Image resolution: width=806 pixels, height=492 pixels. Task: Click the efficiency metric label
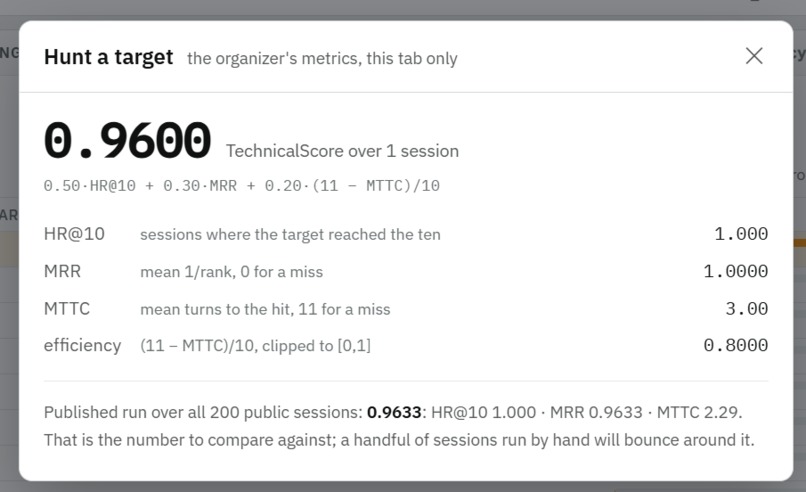coord(82,345)
